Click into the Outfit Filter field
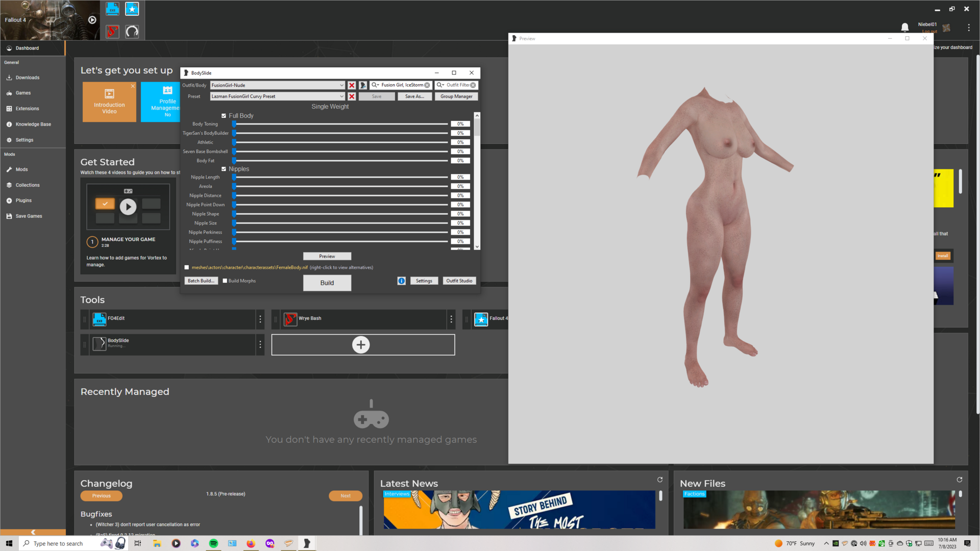The height and width of the screenshot is (551, 980). 457,85
